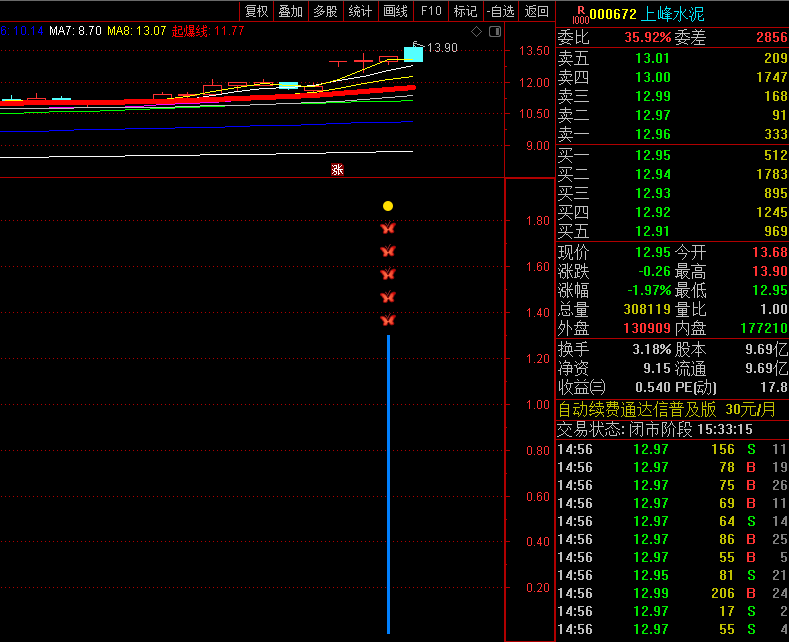789x642 pixels.
Task: Go back with the 返回 button
Action: pyautogui.click(x=537, y=12)
